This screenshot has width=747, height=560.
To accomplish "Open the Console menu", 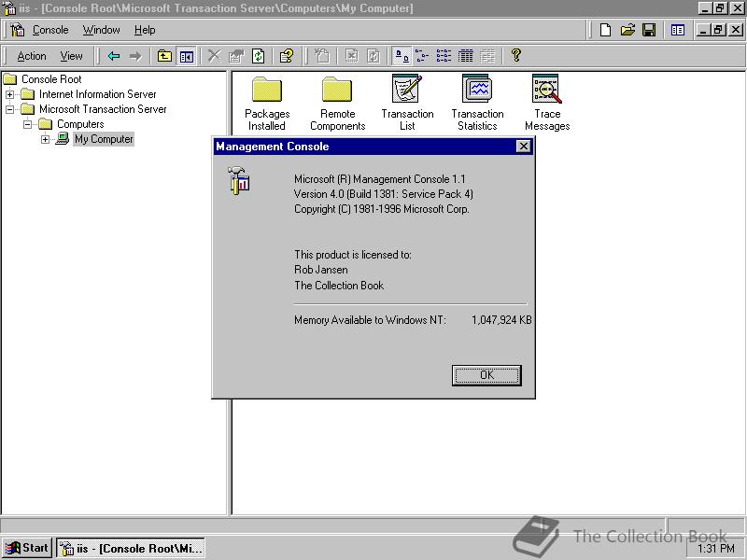I will (x=50, y=30).
